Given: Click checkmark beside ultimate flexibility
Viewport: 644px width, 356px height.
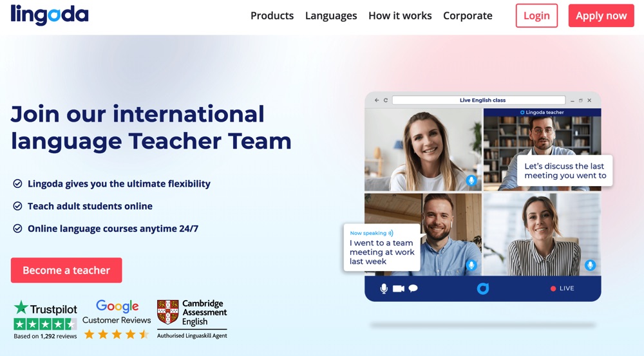Looking at the screenshot, I should click(17, 183).
